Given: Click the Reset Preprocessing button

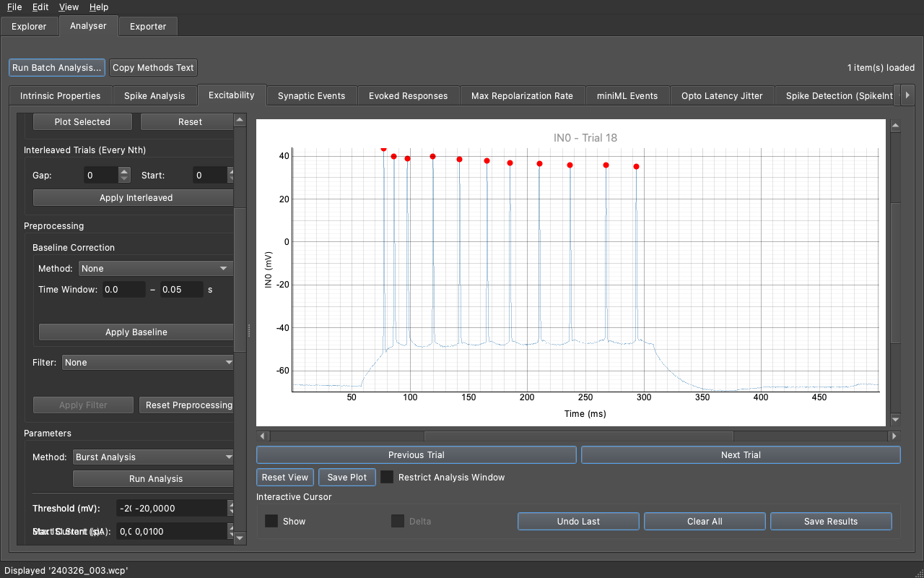Looking at the screenshot, I should [188, 405].
